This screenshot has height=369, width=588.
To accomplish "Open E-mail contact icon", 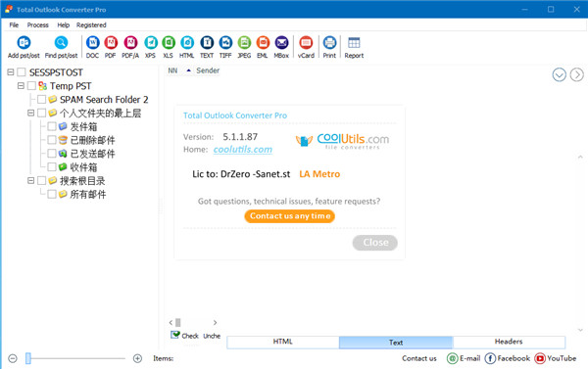I will (x=452, y=358).
